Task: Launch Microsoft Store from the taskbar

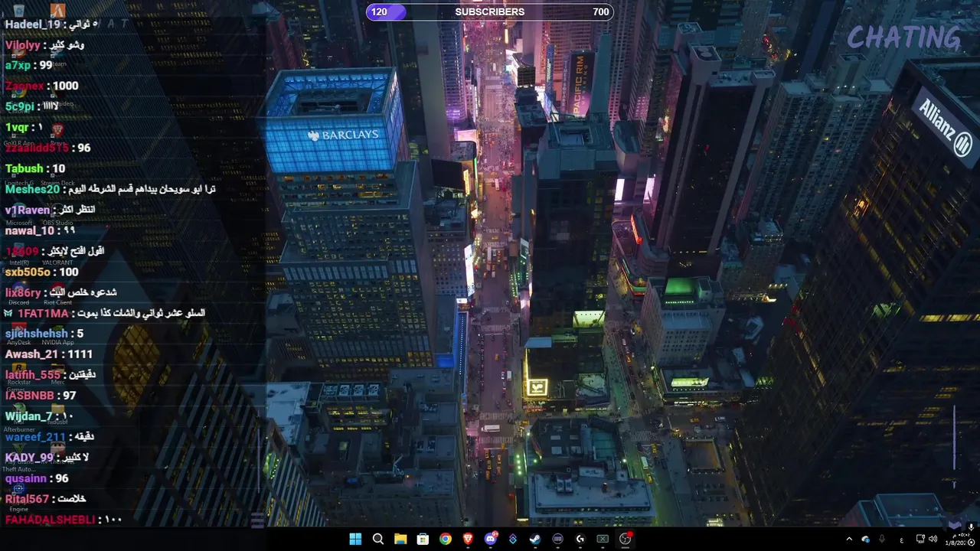Action: pos(423,539)
